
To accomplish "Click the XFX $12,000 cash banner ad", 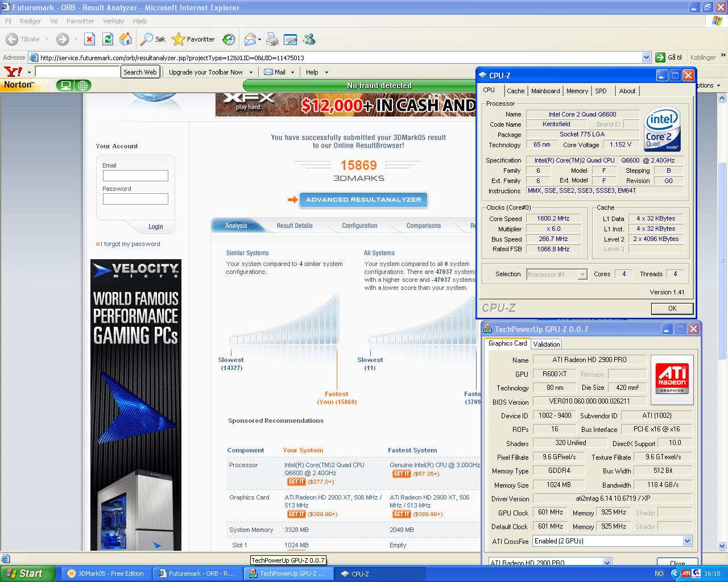I will click(345, 105).
